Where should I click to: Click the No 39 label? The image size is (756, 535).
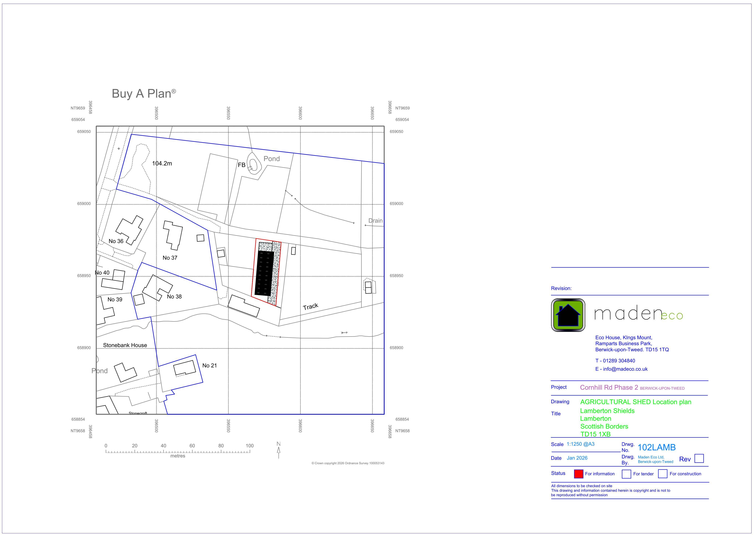coord(115,299)
